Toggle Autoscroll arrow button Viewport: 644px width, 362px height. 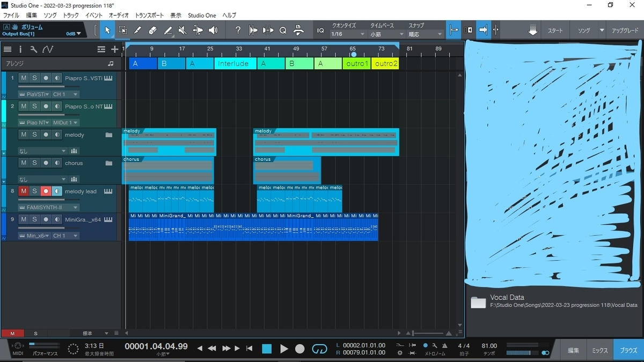[x=482, y=31]
